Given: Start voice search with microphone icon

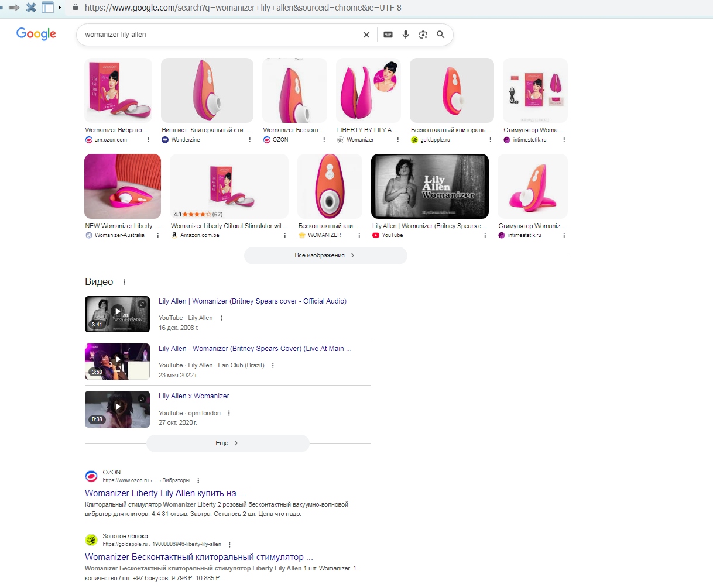Looking at the screenshot, I should (406, 35).
